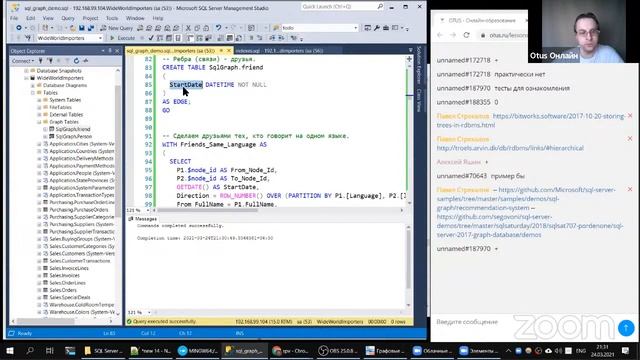Open Task View on taskbar
This screenshot has width=640, height=360.
[50, 351]
